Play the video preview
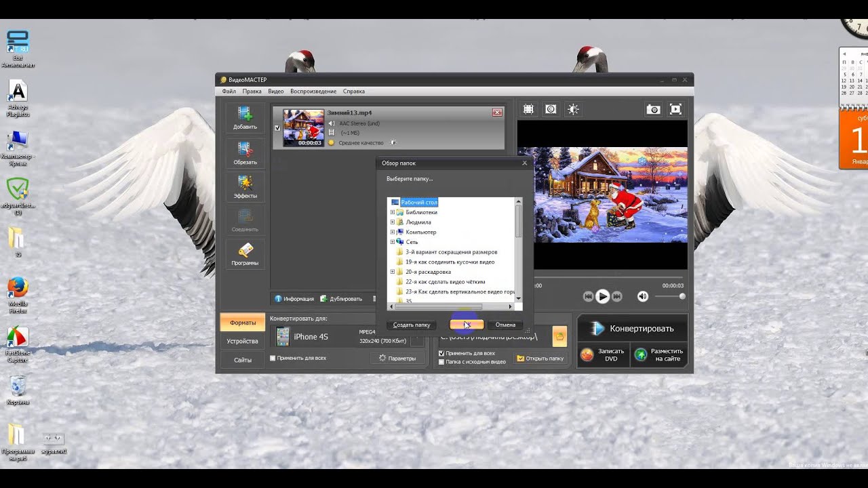 pos(602,296)
